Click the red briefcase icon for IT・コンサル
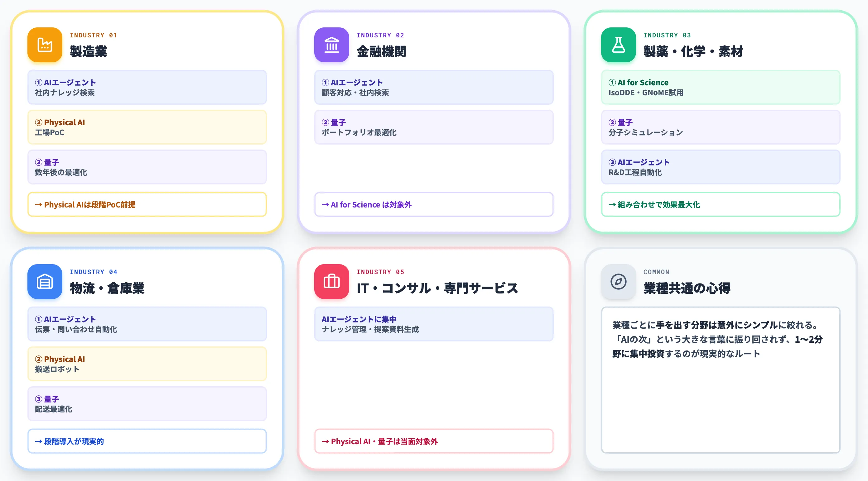868x481 pixels. click(x=331, y=281)
